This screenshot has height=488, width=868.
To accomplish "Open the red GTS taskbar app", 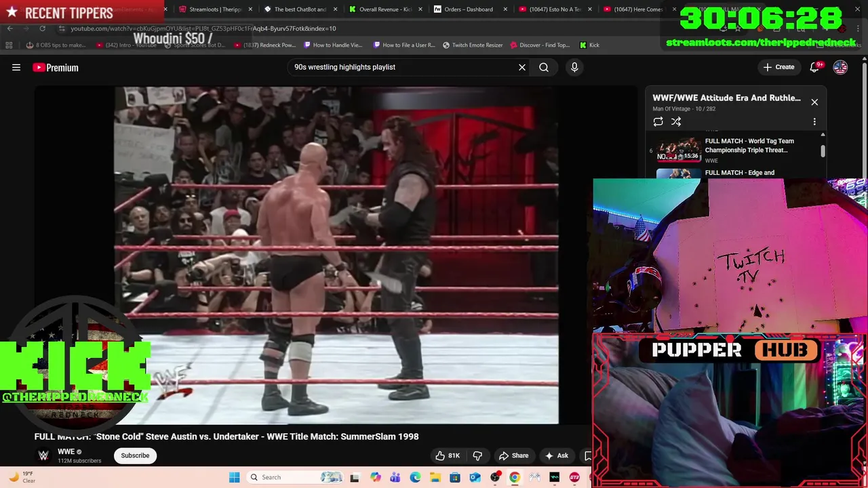I will [574, 477].
